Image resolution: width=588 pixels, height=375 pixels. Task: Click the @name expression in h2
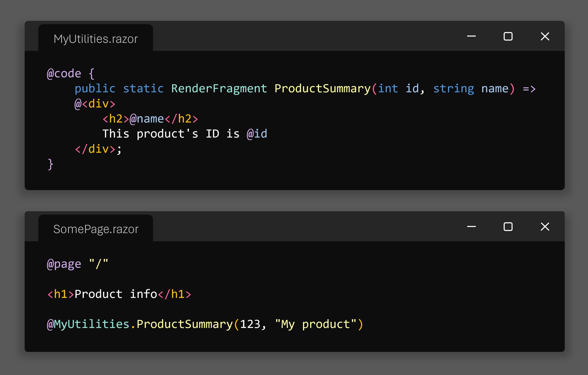tap(147, 119)
